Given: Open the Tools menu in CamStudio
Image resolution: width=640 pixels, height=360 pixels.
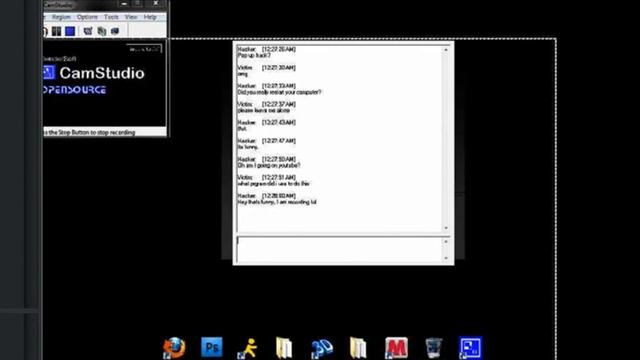Looking at the screenshot, I should click(x=111, y=17).
